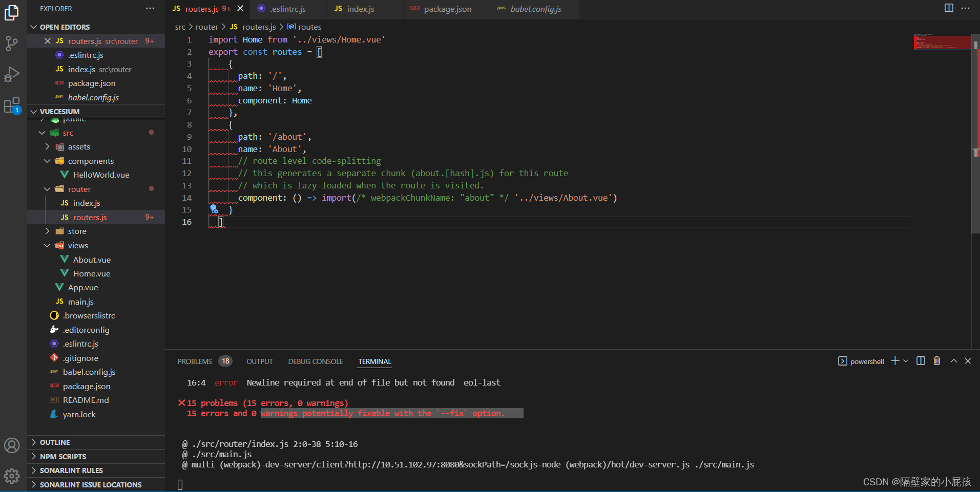Viewport: 980px width, 492px height.
Task: Kill terminal with the trash icon
Action: (937, 361)
